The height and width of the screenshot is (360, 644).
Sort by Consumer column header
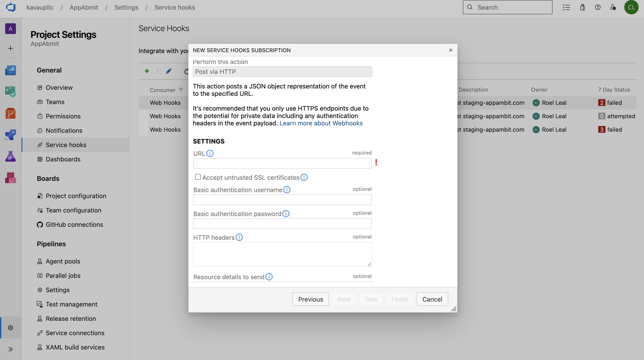click(x=163, y=90)
